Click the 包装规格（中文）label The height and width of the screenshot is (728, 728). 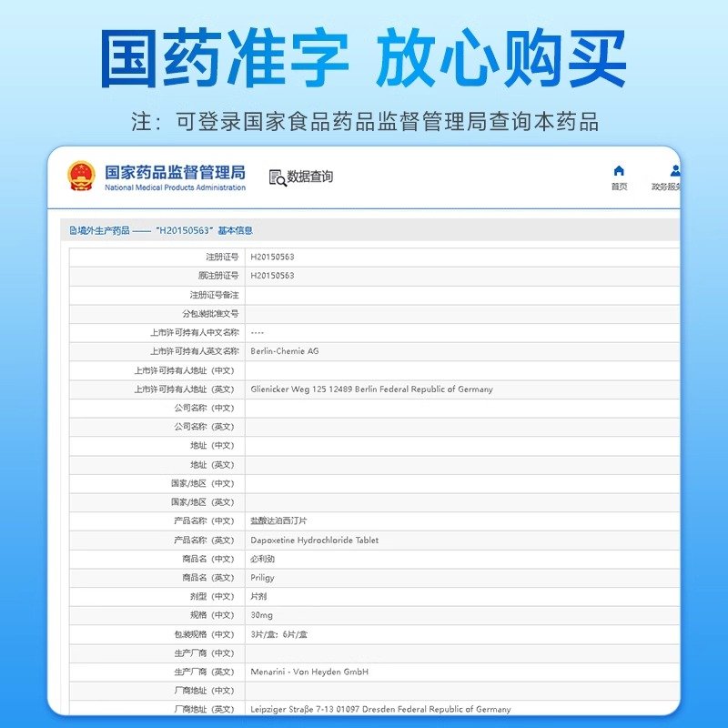coord(204,634)
